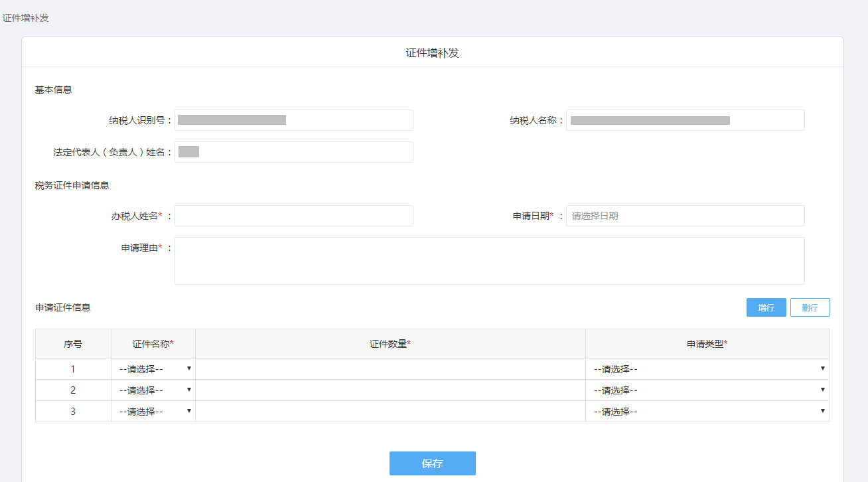Click the 法定代表人姓名 field
868x482 pixels.
pos(293,152)
